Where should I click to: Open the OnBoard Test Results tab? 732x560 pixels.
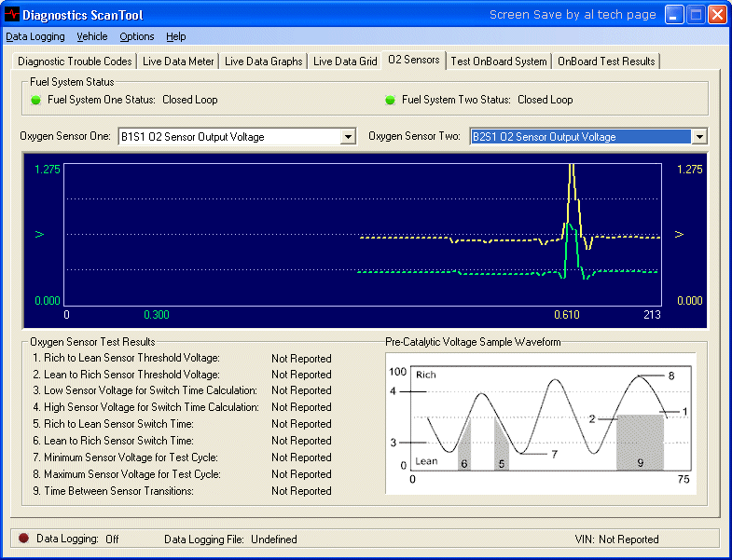click(606, 61)
